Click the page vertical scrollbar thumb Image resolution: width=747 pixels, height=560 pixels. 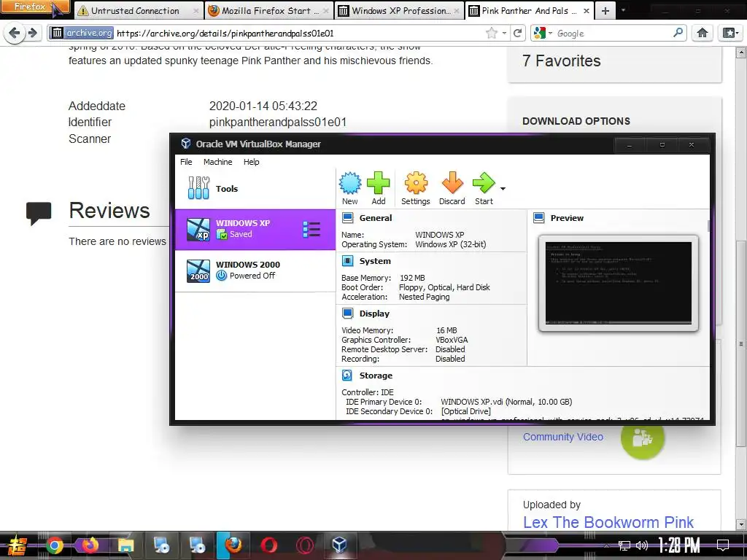click(741, 343)
